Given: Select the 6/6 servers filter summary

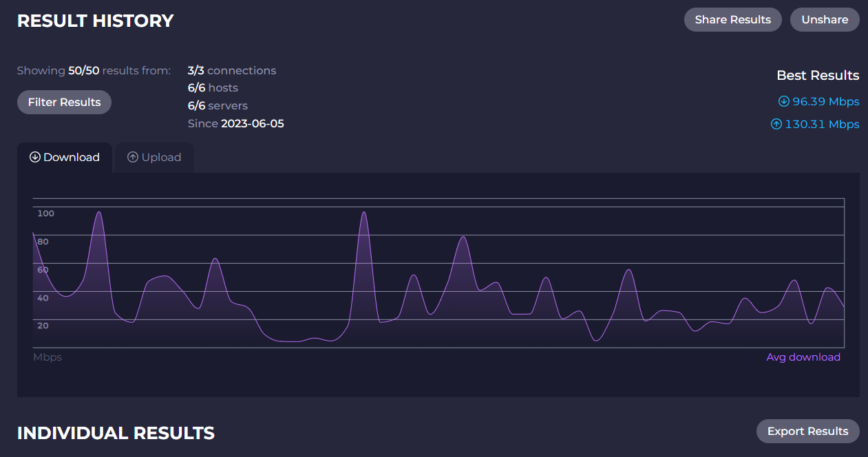Looking at the screenshot, I should (x=218, y=106).
